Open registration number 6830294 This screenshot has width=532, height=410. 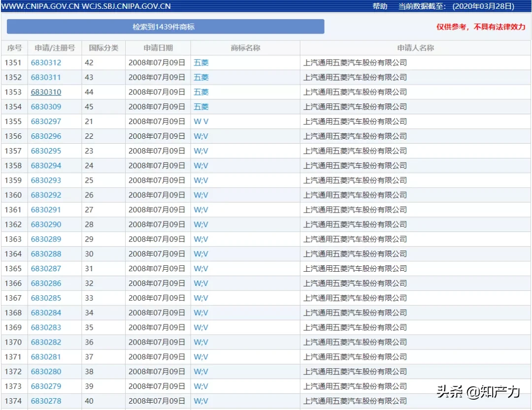tap(46, 165)
